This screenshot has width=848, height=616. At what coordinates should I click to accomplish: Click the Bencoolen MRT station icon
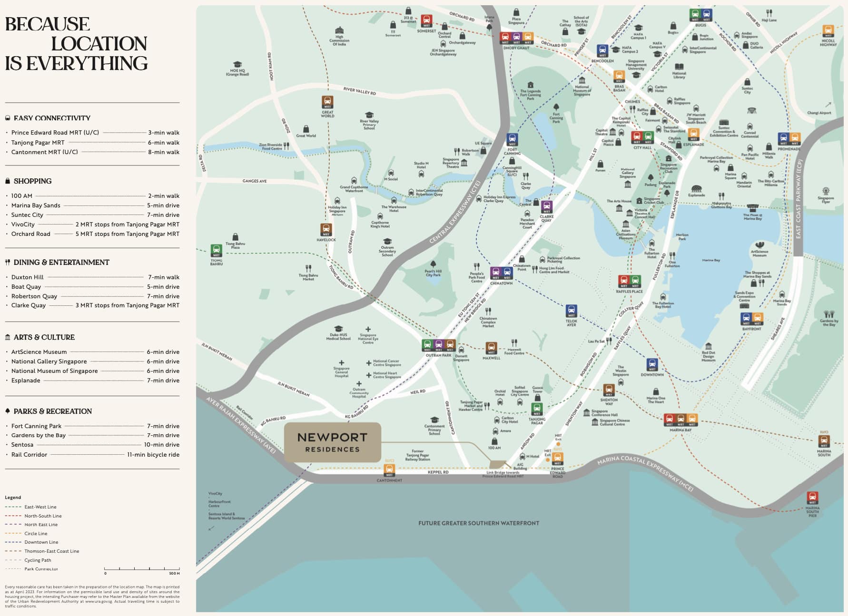coord(602,51)
